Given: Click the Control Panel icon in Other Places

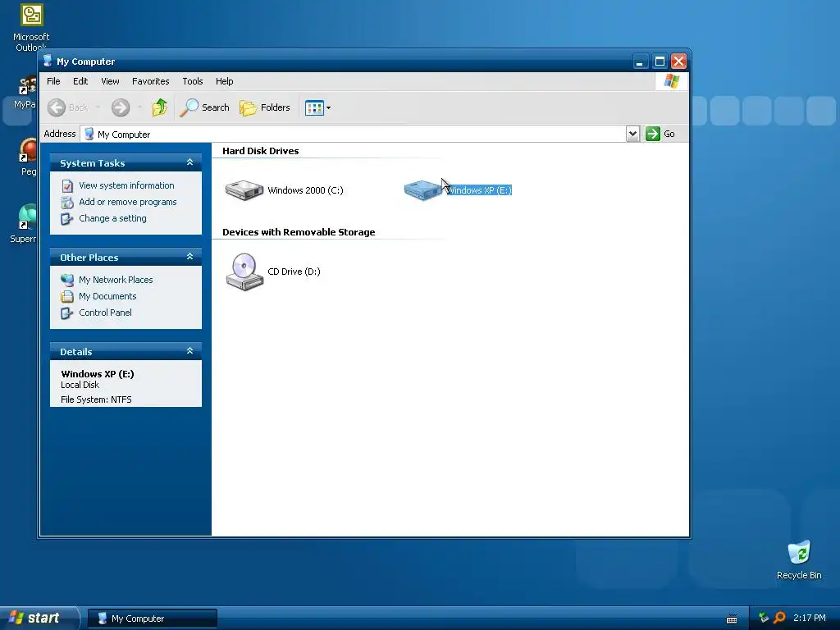Looking at the screenshot, I should (x=67, y=313).
